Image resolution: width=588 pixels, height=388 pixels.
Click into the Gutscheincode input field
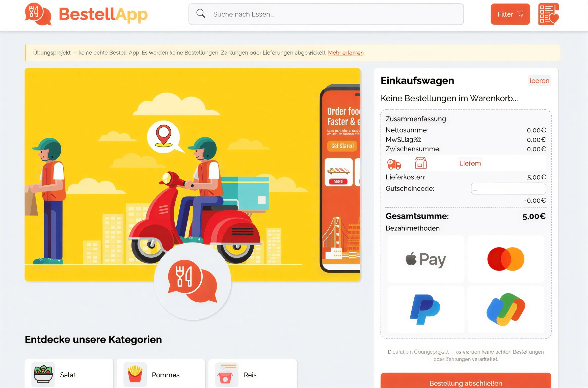(508, 188)
